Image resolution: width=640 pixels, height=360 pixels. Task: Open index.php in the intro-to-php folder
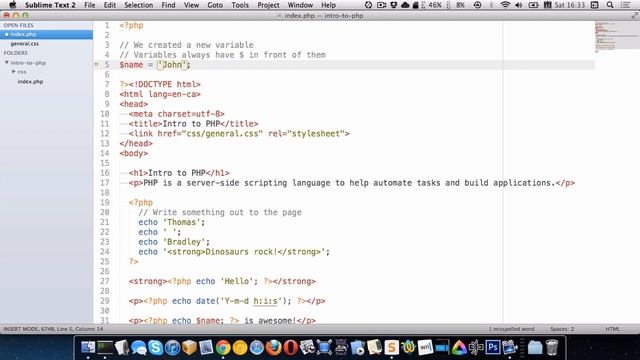point(30,82)
